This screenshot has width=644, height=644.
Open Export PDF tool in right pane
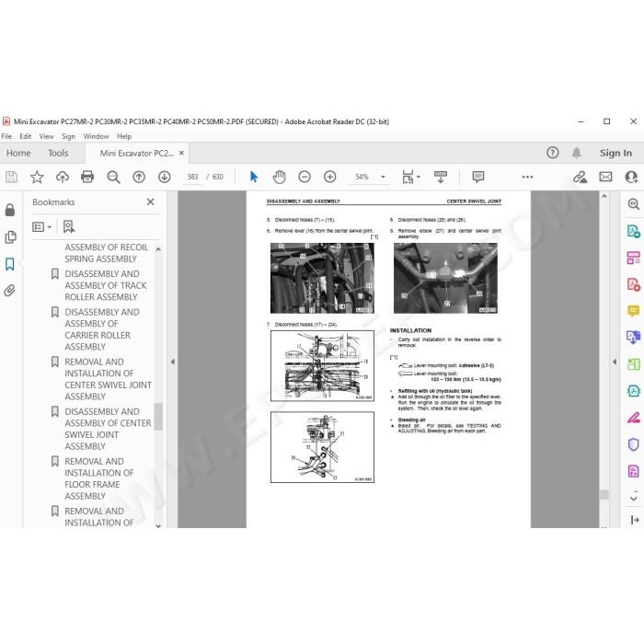pyautogui.click(x=633, y=231)
